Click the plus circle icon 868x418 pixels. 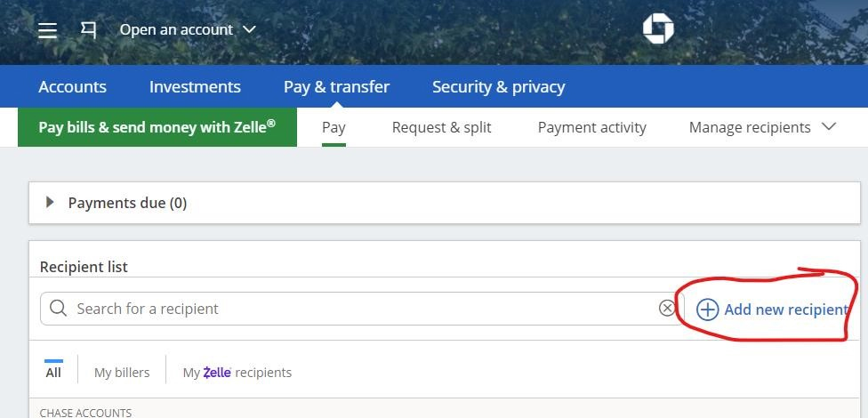pos(707,309)
